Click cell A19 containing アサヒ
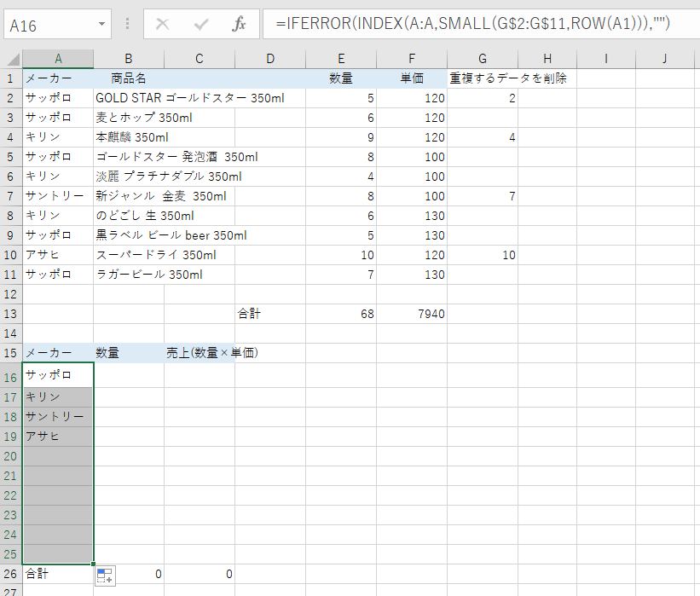 click(x=58, y=437)
